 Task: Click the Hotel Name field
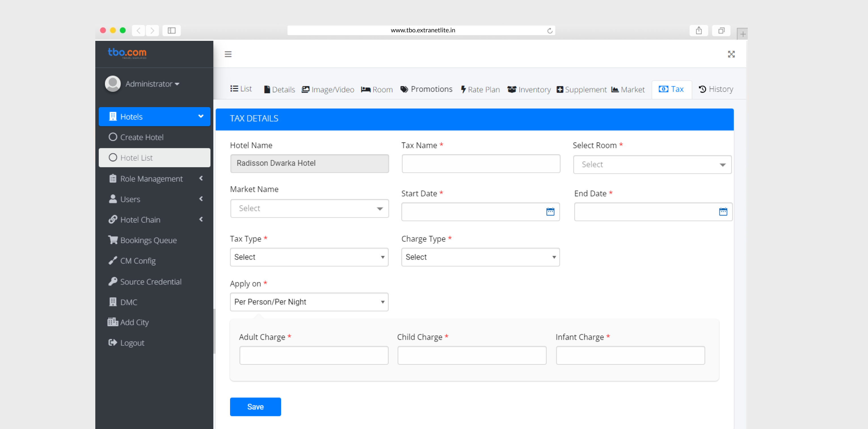[309, 163]
